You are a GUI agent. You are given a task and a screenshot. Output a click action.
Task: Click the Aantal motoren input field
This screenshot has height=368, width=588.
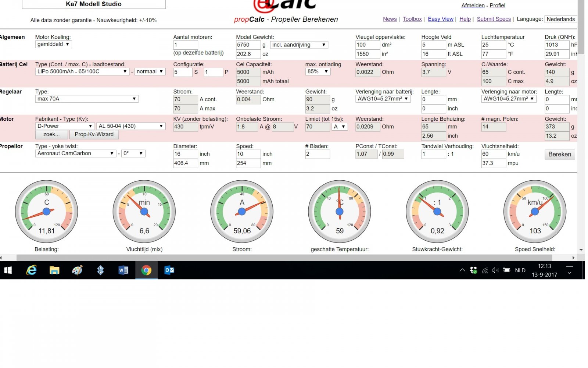pyautogui.click(x=186, y=45)
